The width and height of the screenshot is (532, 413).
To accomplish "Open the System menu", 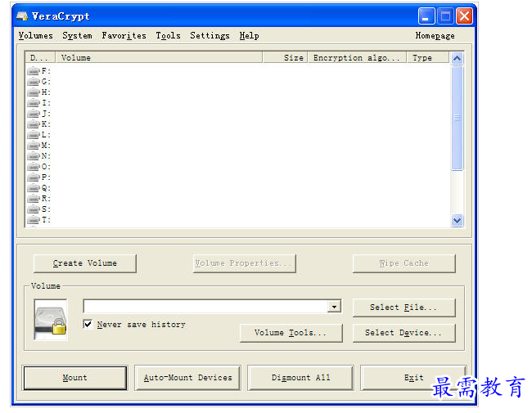I will click(x=77, y=36).
